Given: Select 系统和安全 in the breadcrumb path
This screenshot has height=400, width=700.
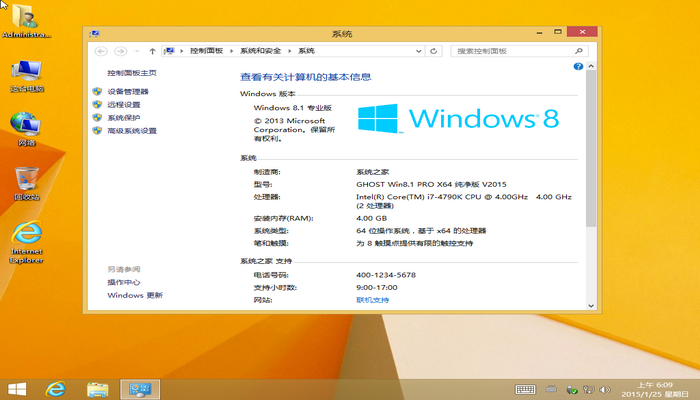Looking at the screenshot, I should coord(262,50).
